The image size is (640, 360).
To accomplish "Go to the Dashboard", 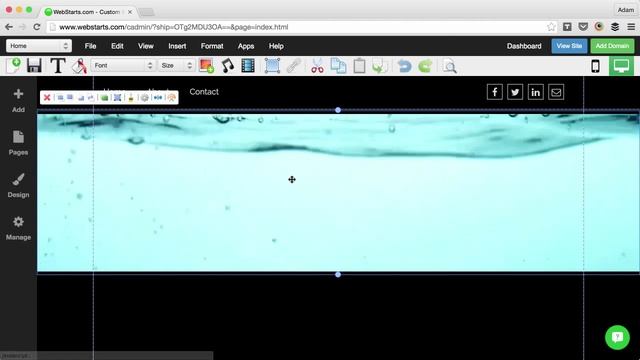I will (524, 46).
